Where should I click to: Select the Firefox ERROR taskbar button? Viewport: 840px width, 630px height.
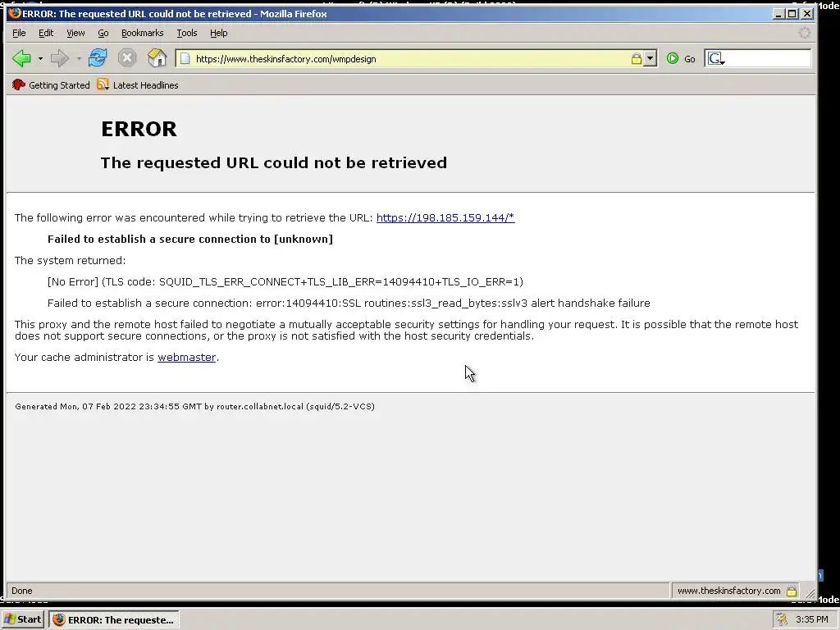tap(114, 619)
